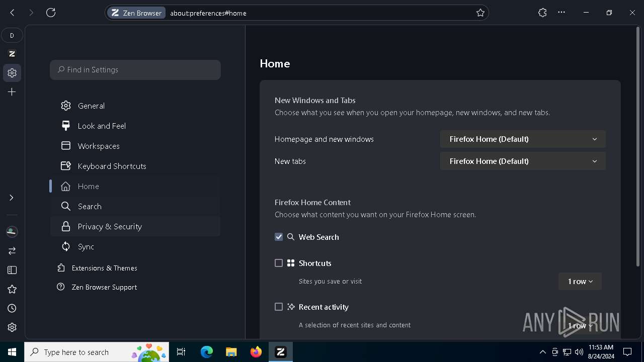Launch Firefox from the taskbar
The width and height of the screenshot is (644, 362).
pyautogui.click(x=256, y=352)
